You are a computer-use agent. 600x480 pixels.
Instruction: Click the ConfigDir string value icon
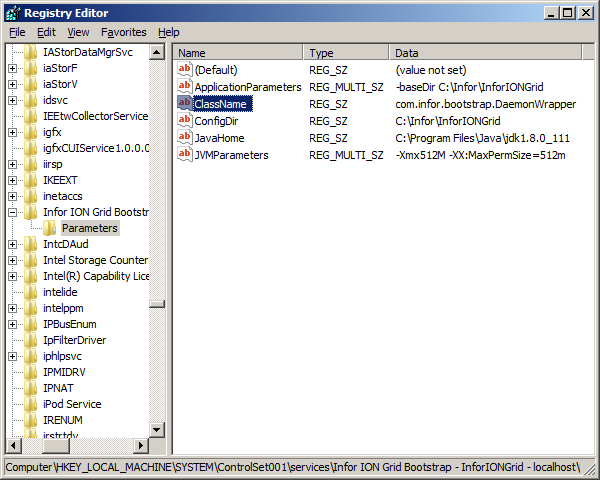184,120
